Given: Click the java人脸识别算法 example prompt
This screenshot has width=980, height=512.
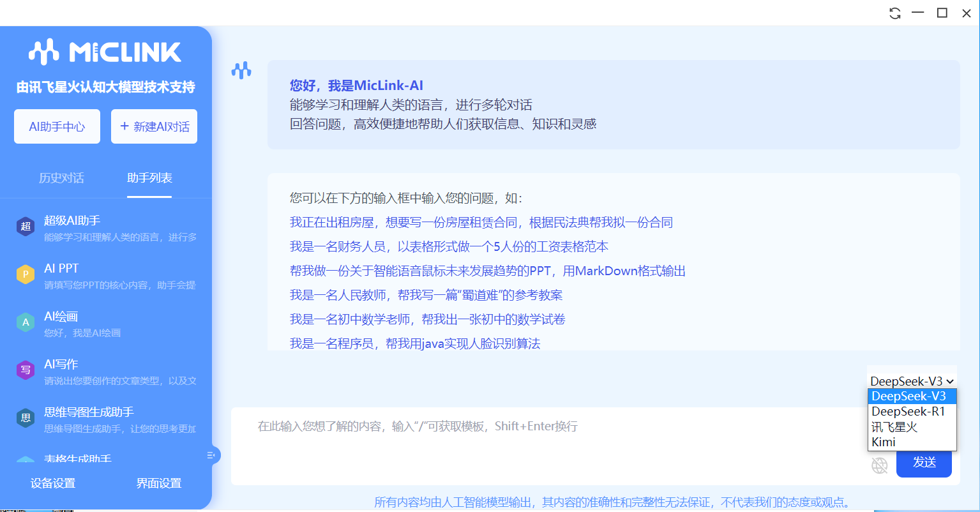Looking at the screenshot, I should (415, 343).
